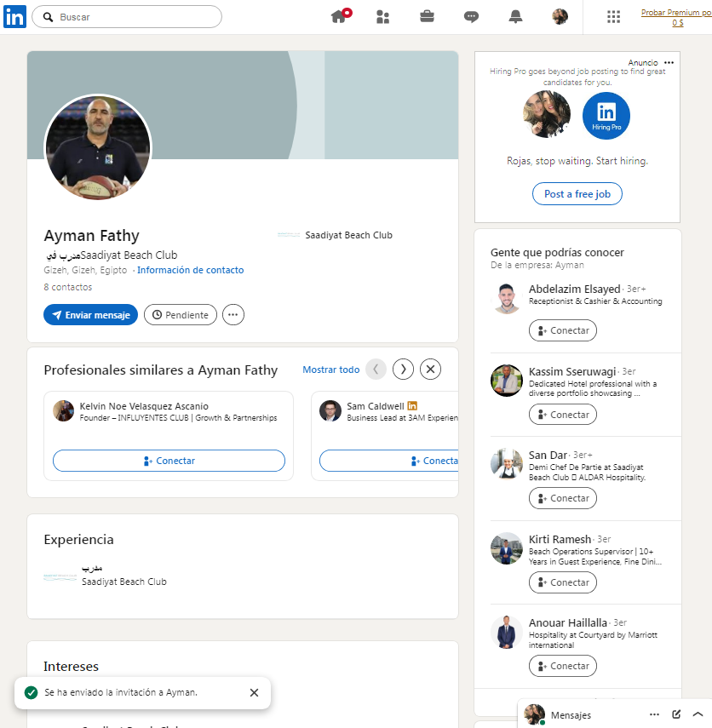The height and width of the screenshot is (728, 712).
Task: Open the My Network people icon
Action: [x=382, y=17]
